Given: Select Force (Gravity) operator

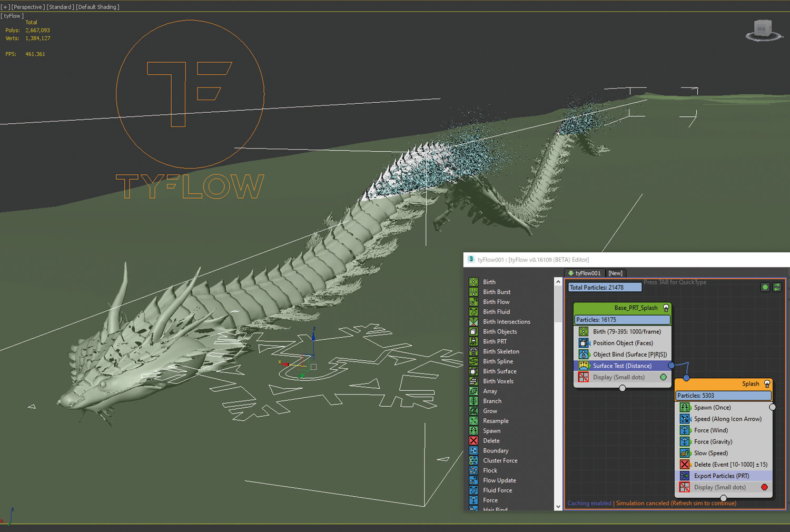Looking at the screenshot, I should click(x=723, y=441).
